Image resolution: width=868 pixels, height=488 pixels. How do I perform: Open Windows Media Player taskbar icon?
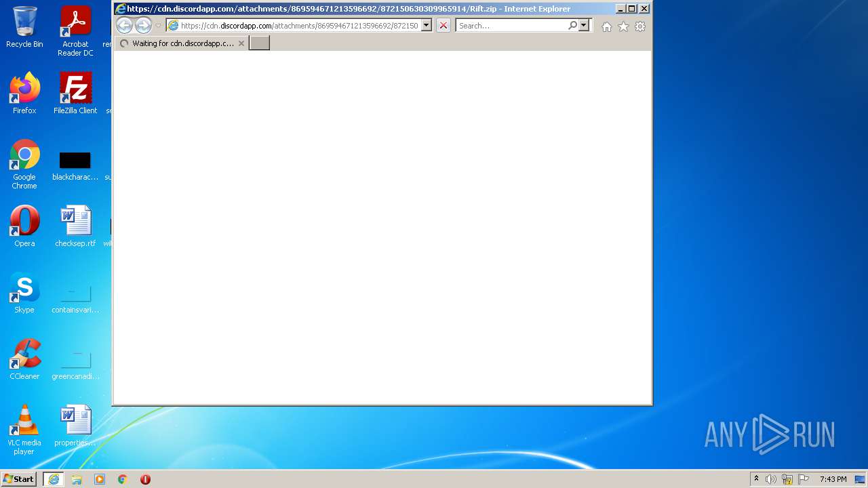tap(100, 479)
